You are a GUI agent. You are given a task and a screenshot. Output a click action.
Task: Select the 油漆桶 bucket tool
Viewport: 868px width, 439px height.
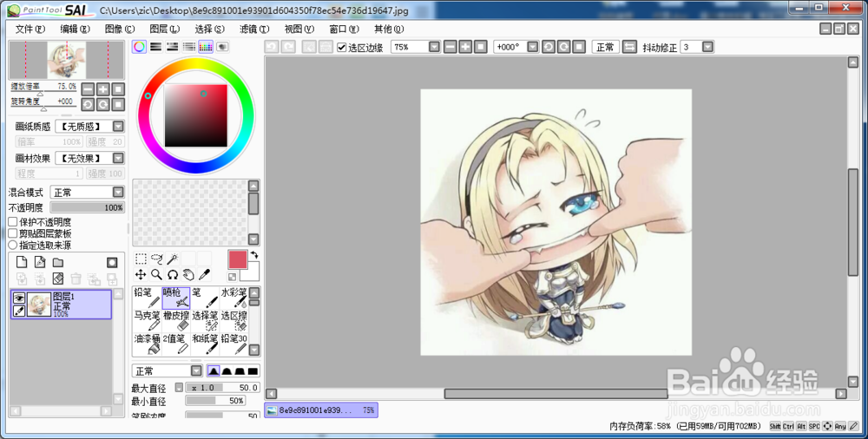(148, 344)
